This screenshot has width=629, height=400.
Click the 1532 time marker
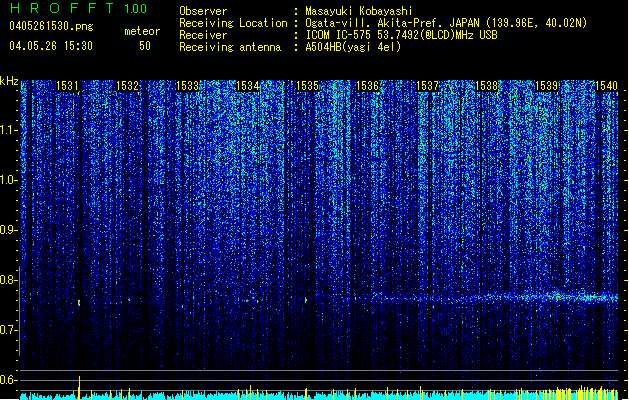pyautogui.click(x=127, y=86)
